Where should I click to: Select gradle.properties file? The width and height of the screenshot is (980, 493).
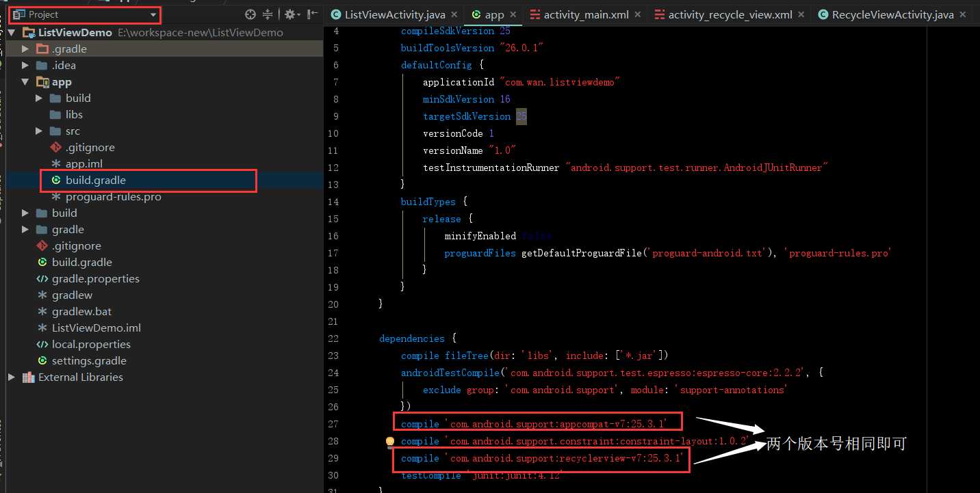[96, 279]
